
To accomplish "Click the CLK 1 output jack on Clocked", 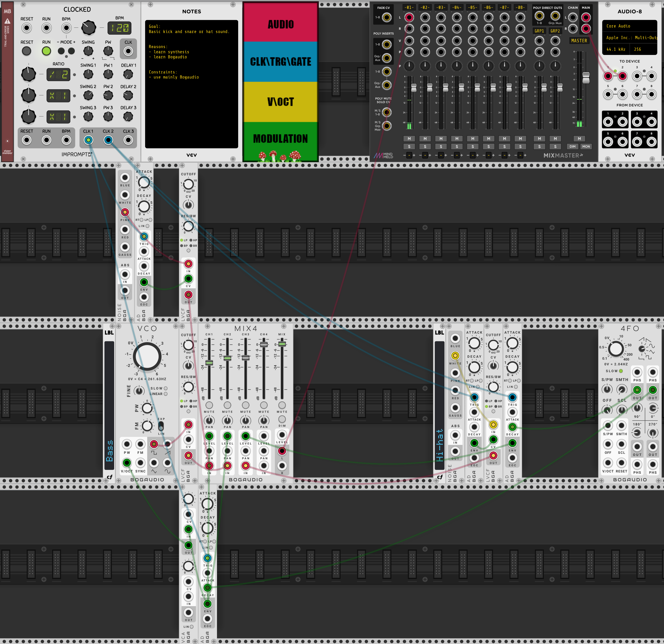I will pyautogui.click(x=89, y=140).
